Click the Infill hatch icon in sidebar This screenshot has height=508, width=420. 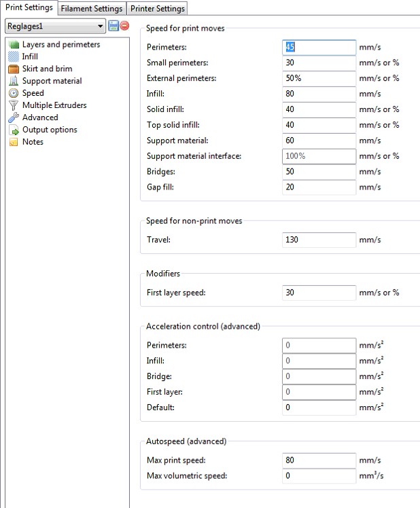(x=13, y=57)
